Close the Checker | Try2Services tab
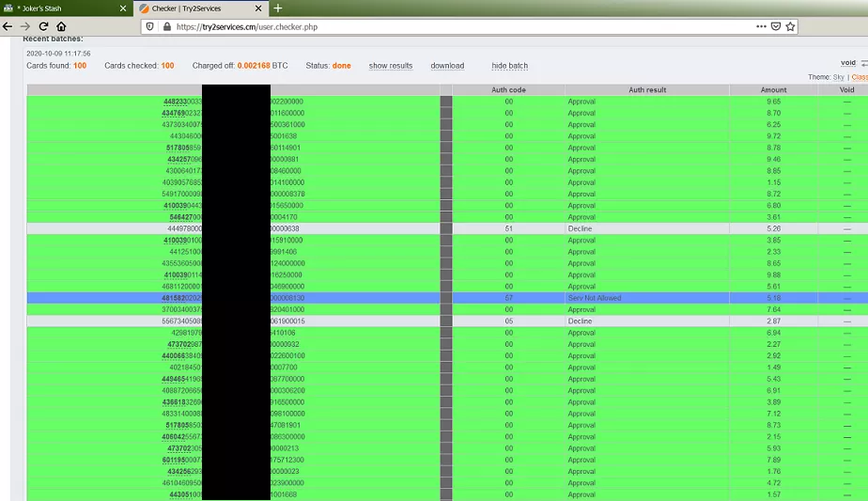The height and width of the screenshot is (501, 868). (x=258, y=8)
